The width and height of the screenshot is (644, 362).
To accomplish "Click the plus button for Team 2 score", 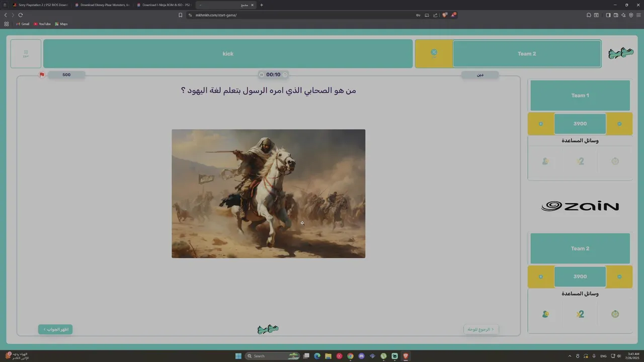I will tap(541, 277).
